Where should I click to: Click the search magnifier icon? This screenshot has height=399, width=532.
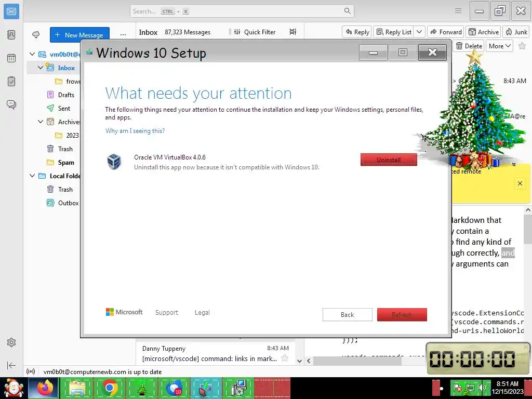point(348,11)
